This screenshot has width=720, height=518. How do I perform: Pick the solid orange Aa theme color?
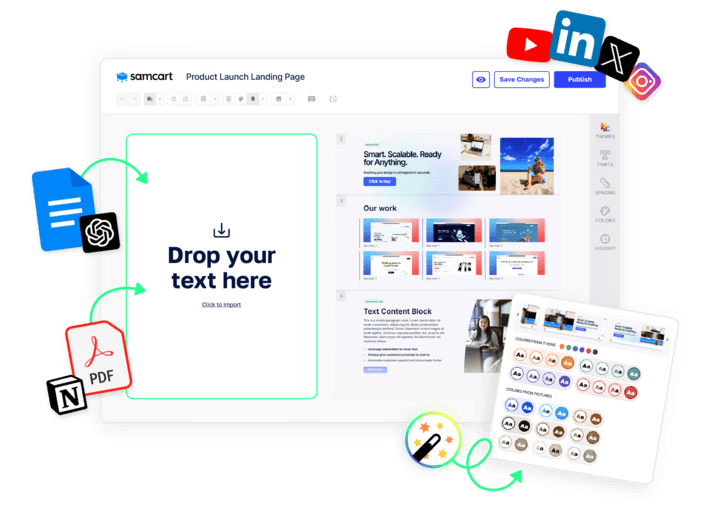[567, 363]
